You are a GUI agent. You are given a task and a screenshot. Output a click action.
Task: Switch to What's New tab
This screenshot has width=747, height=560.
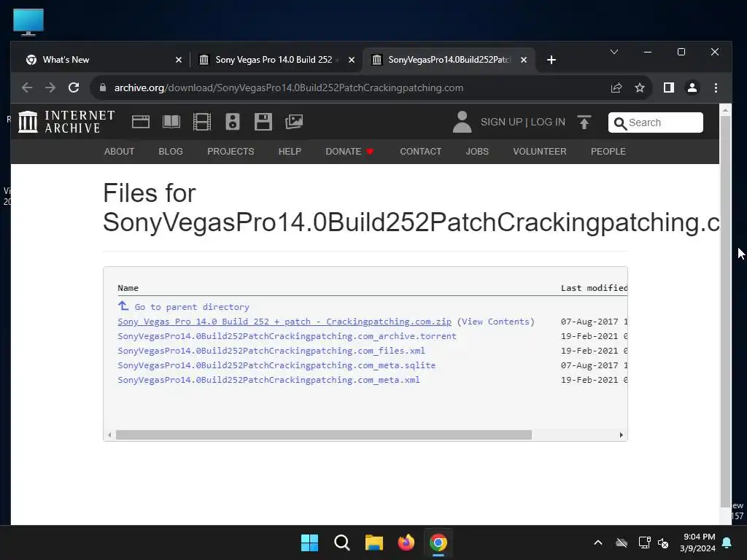[104, 60]
